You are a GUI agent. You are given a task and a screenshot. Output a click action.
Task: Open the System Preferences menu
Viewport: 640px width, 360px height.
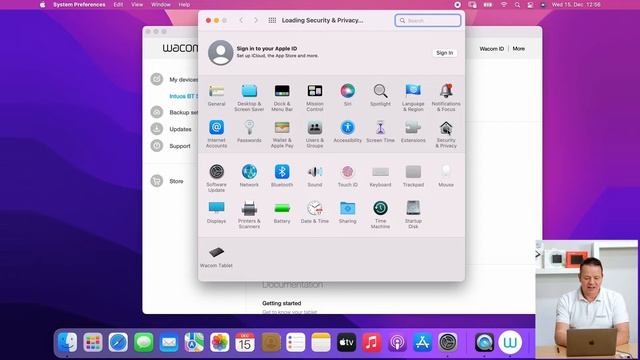[x=79, y=5]
